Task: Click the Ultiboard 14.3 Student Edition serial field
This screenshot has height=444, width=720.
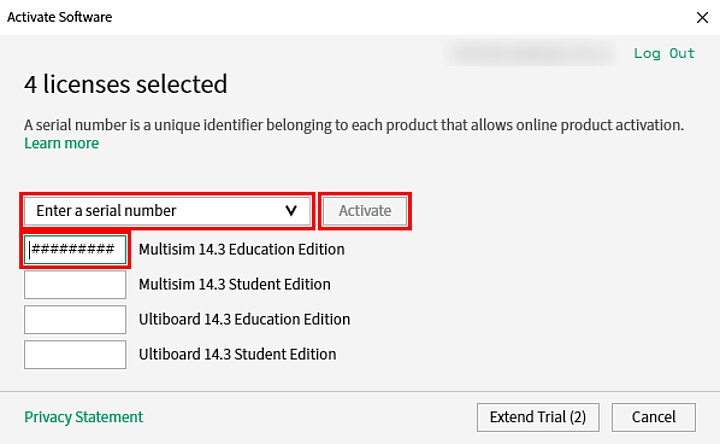Action: [75, 354]
